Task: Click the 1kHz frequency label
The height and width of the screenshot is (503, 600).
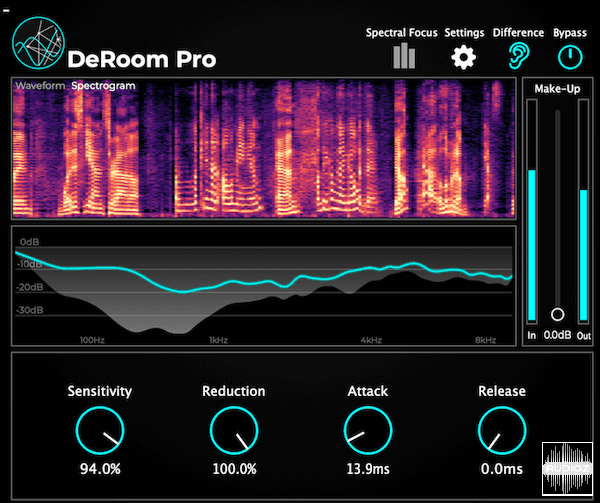Action: pos(218,340)
